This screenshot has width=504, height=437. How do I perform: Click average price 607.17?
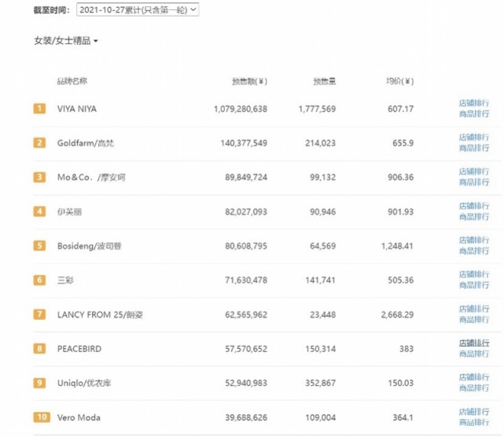(401, 109)
